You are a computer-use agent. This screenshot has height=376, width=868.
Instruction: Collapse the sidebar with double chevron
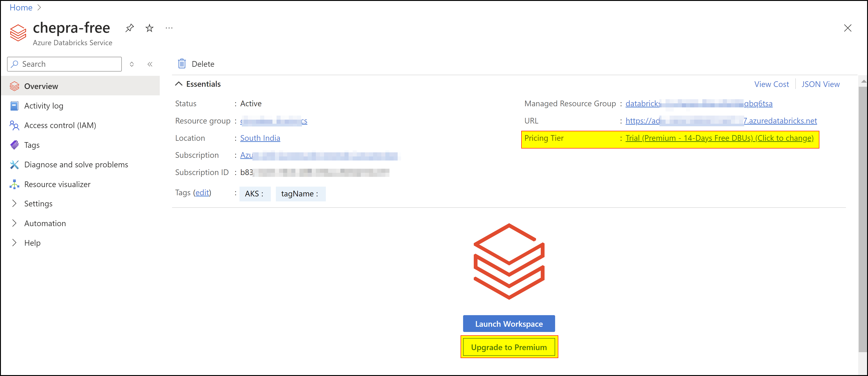coord(150,64)
